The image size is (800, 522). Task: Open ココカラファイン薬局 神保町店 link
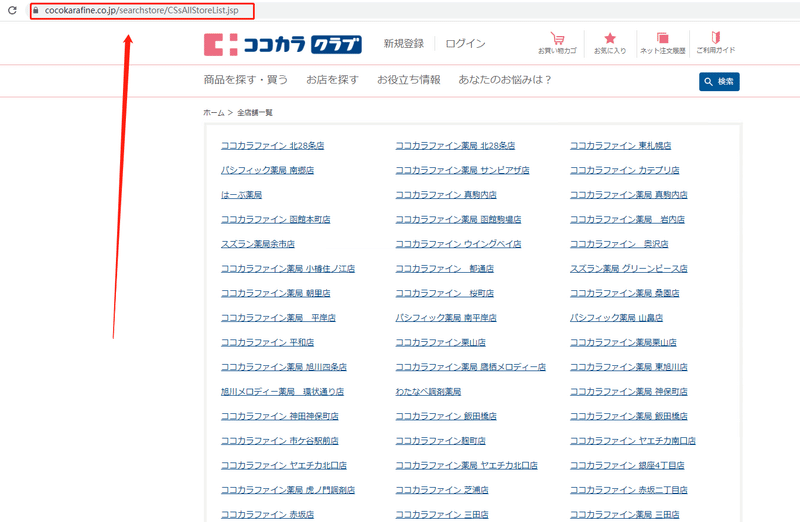point(629,391)
